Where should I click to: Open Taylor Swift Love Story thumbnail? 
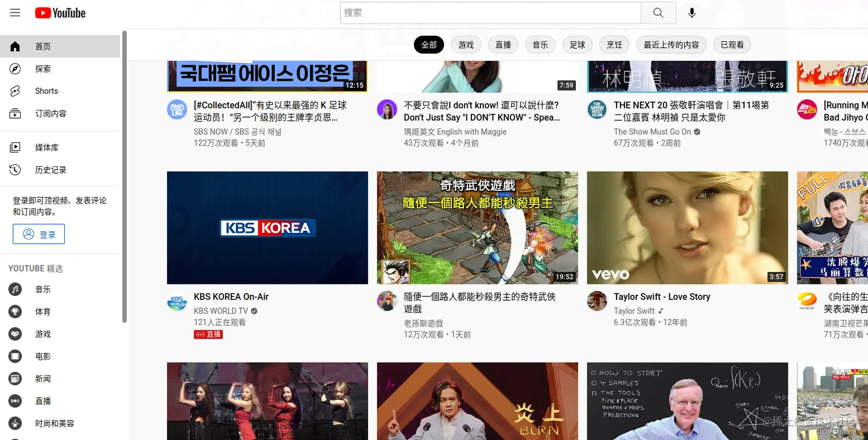click(688, 228)
